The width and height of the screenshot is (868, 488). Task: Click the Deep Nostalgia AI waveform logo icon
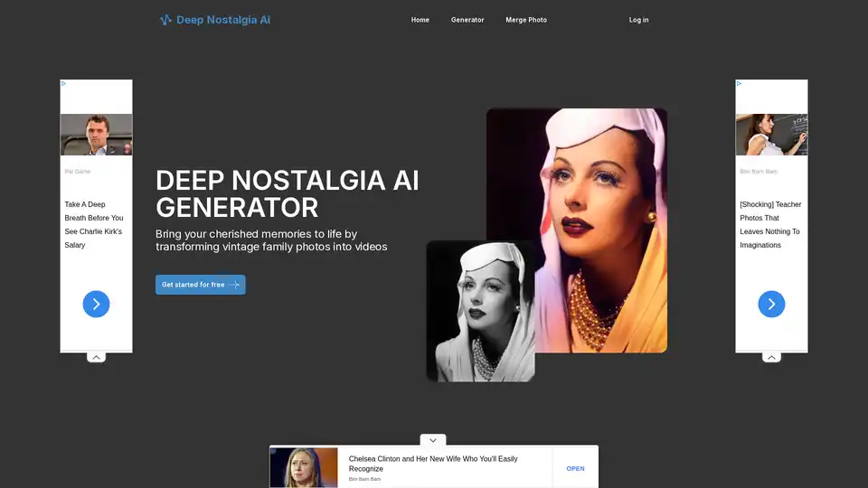[165, 20]
